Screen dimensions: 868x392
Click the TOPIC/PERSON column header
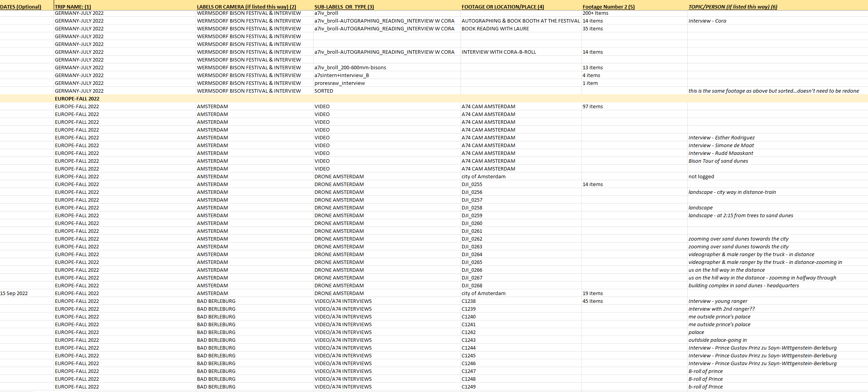pyautogui.click(x=733, y=7)
